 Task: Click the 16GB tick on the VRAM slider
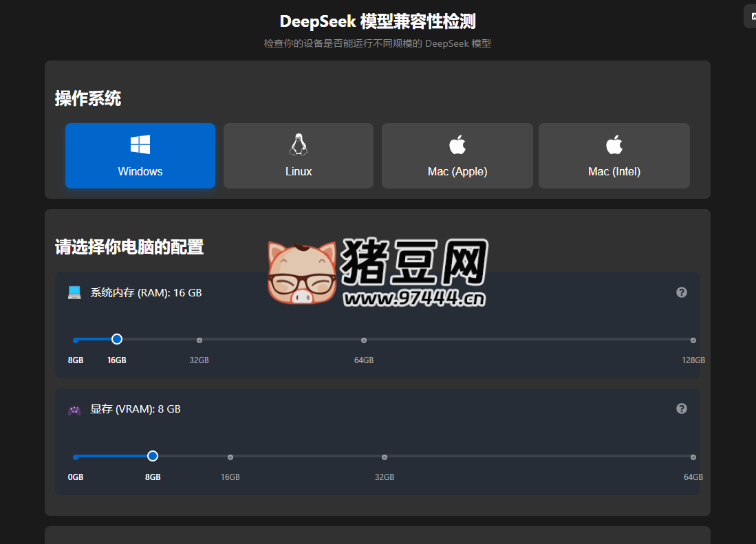click(x=230, y=456)
